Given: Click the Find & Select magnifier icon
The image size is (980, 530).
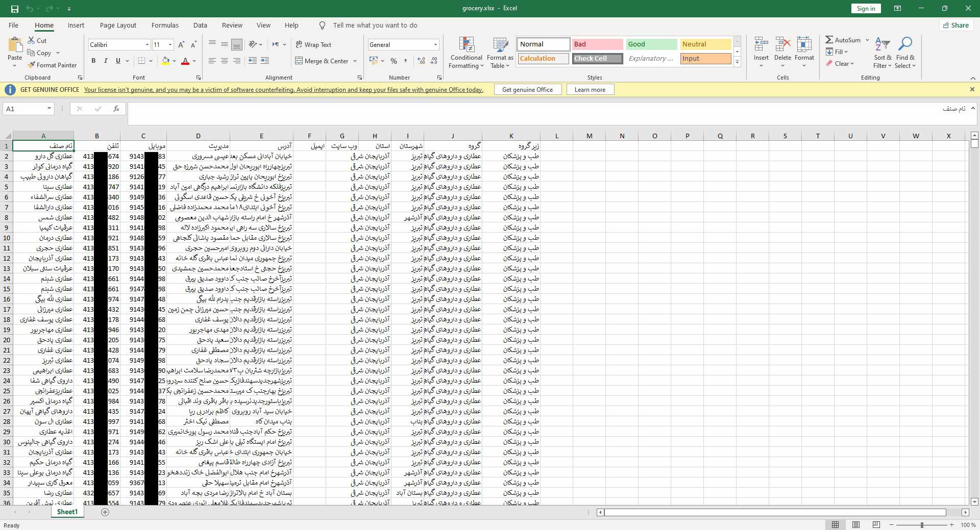Looking at the screenshot, I should pos(905,45).
